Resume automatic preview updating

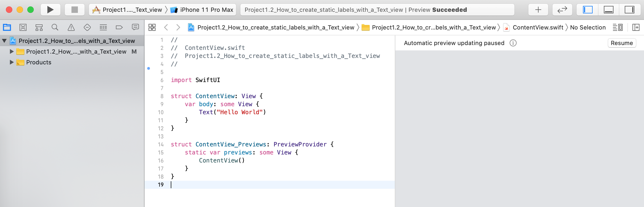pos(622,43)
